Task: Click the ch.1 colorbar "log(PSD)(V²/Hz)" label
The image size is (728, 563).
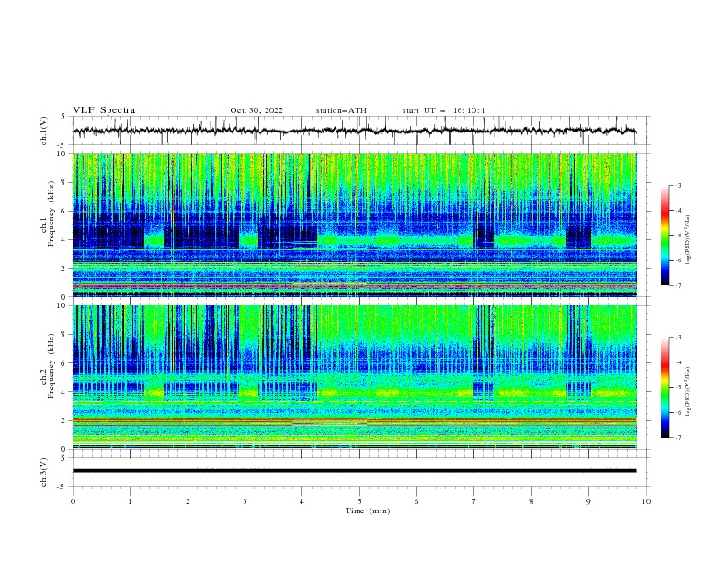Action: [x=688, y=240]
